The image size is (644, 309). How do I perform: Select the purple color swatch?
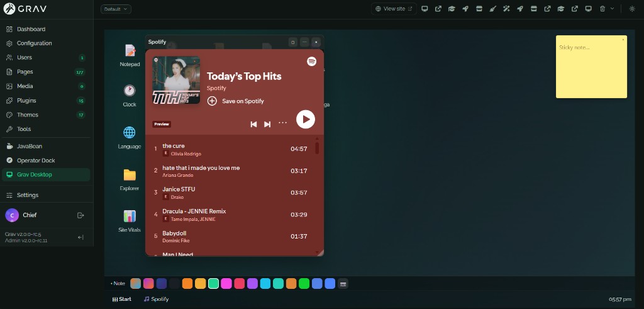(x=252, y=284)
